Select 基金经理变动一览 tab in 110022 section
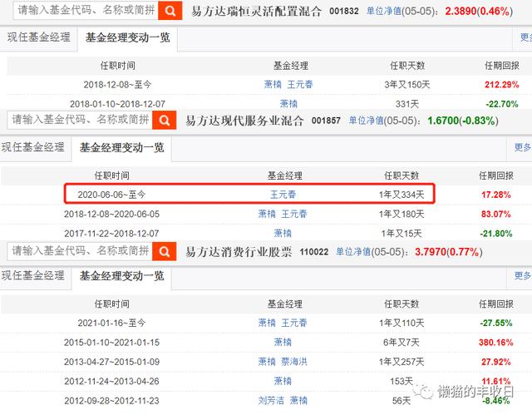The width and height of the screenshot is (532, 415). (x=121, y=276)
